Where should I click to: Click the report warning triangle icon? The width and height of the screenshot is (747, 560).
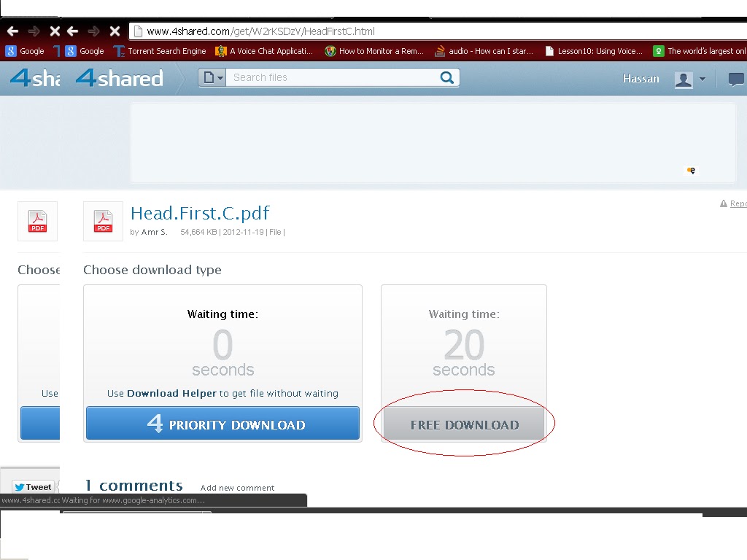click(x=723, y=204)
